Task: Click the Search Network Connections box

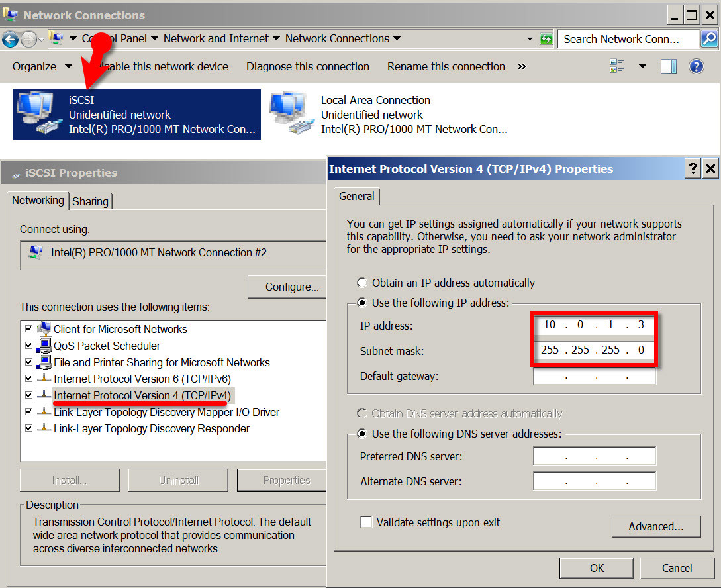Action: coord(628,39)
